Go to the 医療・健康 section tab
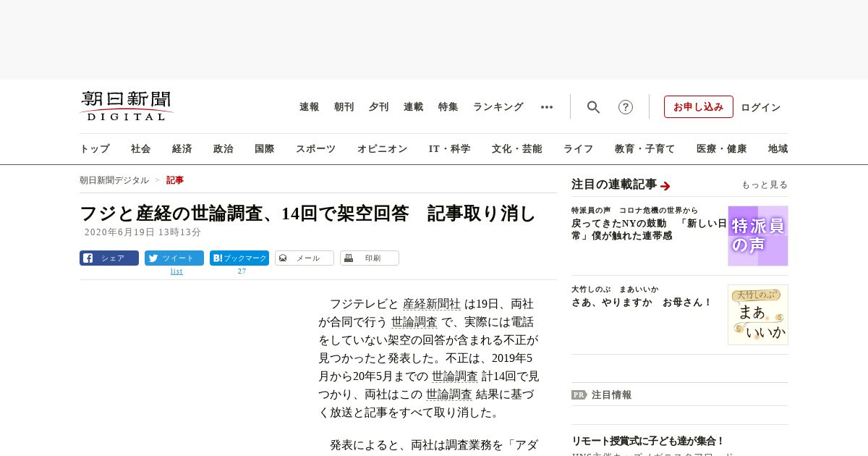Image resolution: width=868 pixels, height=456 pixels. pos(722,149)
